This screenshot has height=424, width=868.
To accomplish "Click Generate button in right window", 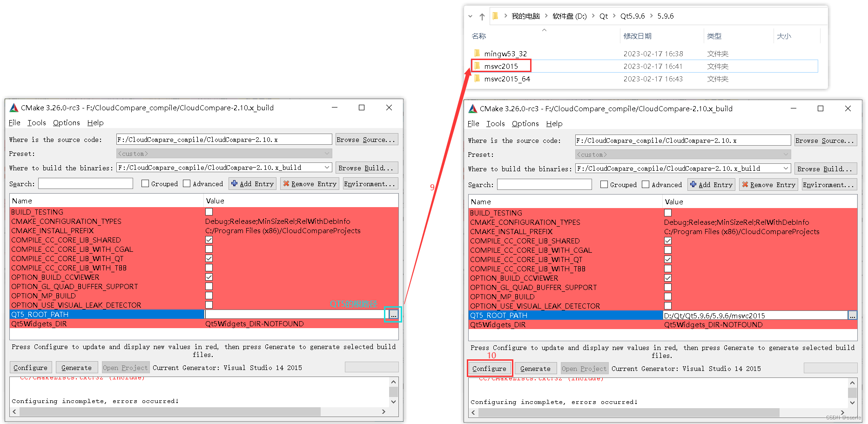I will (535, 369).
